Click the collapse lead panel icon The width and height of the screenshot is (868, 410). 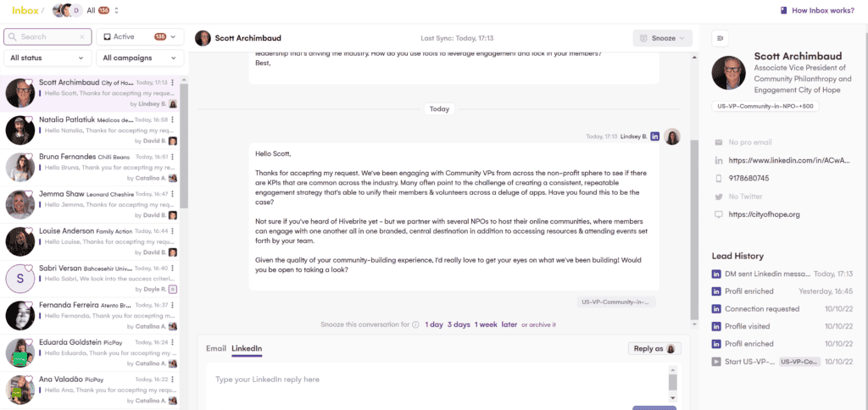pos(720,38)
